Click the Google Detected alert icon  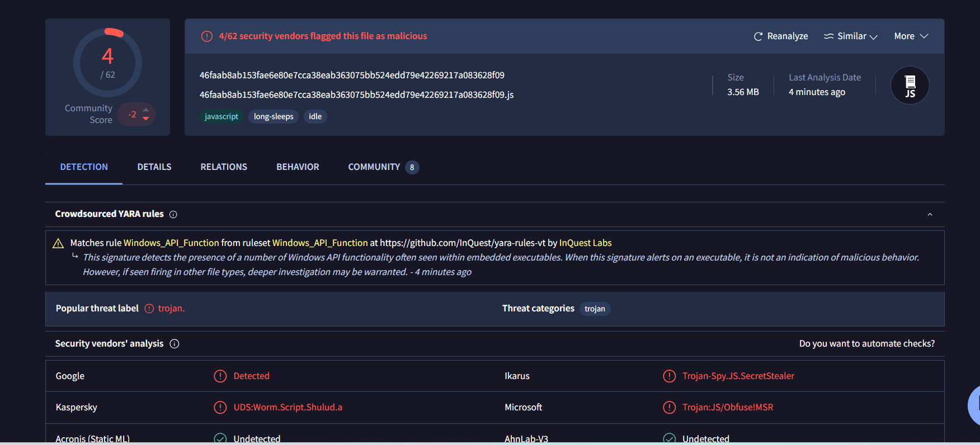(220, 376)
